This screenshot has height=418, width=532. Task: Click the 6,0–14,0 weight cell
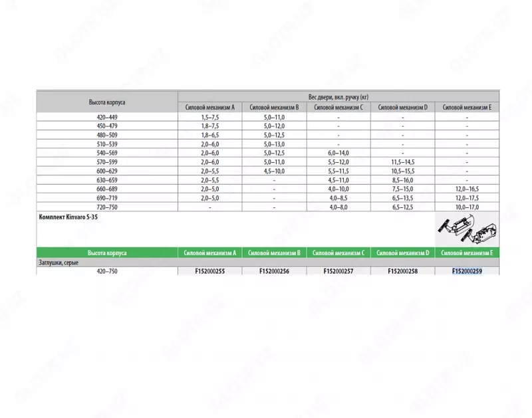[x=338, y=152]
